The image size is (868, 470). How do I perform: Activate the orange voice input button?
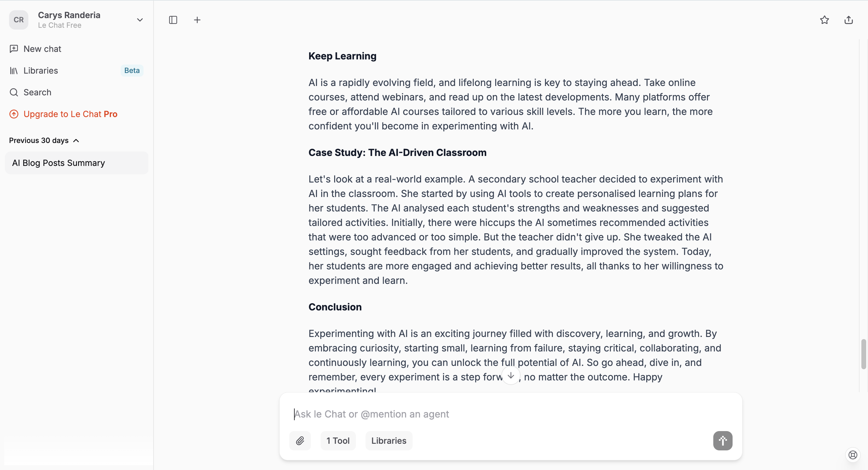[722, 440]
